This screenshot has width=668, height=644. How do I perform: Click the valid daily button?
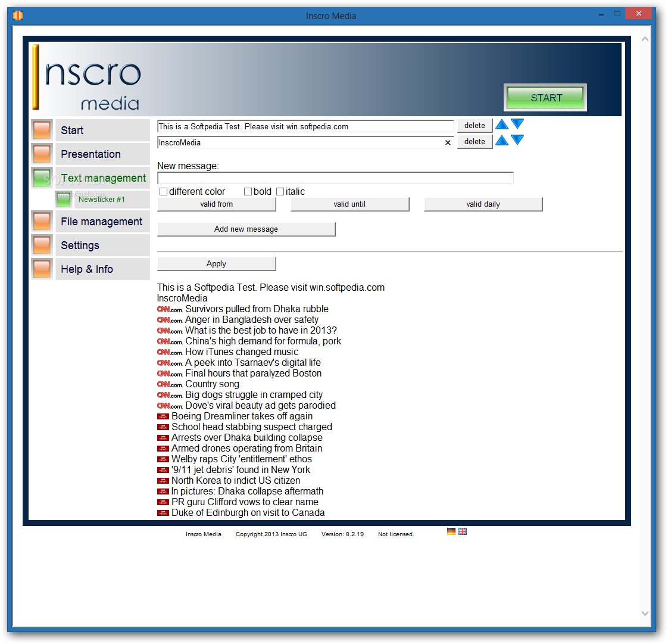[x=483, y=204]
